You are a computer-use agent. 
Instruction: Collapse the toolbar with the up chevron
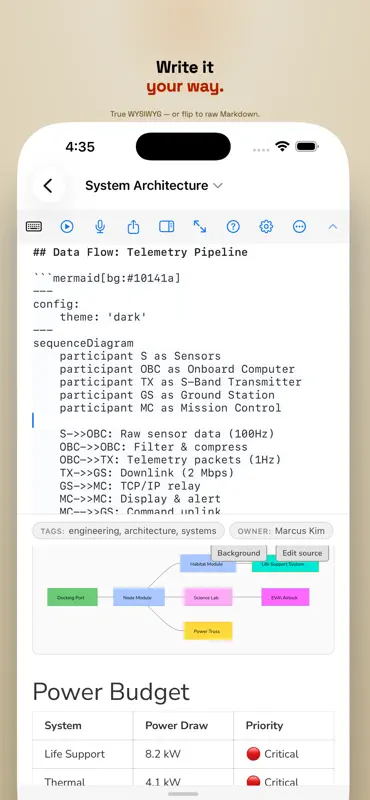(333, 227)
